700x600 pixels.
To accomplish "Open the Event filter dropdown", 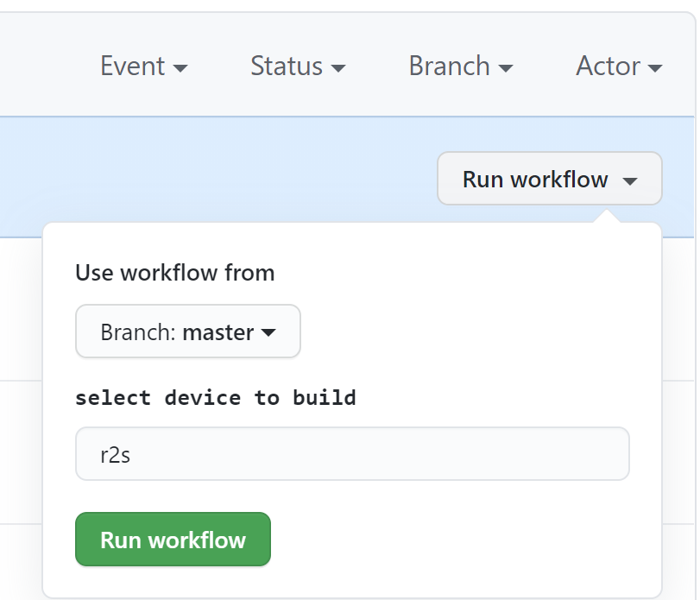I will (144, 66).
